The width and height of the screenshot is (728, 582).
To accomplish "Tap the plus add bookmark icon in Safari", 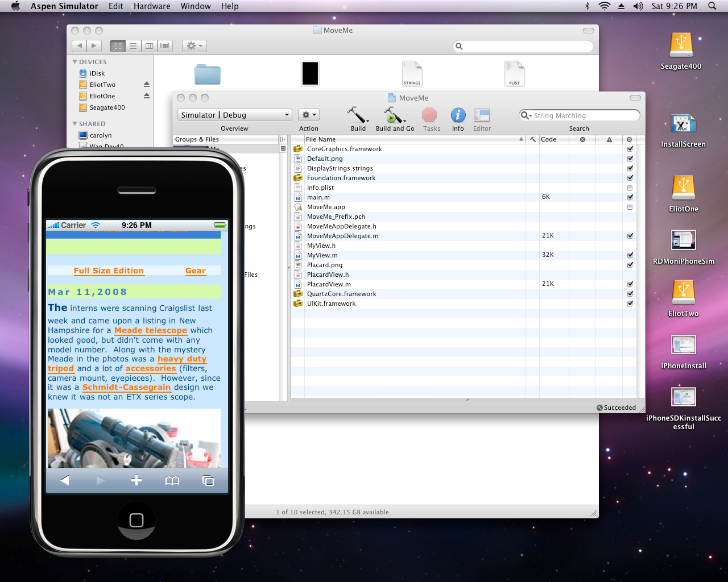I will pyautogui.click(x=136, y=481).
